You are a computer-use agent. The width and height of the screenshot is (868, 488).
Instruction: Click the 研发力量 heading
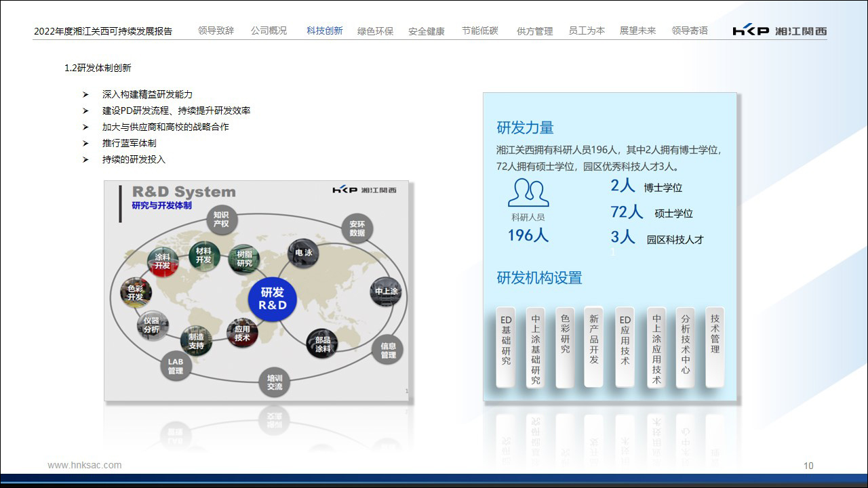tap(526, 127)
